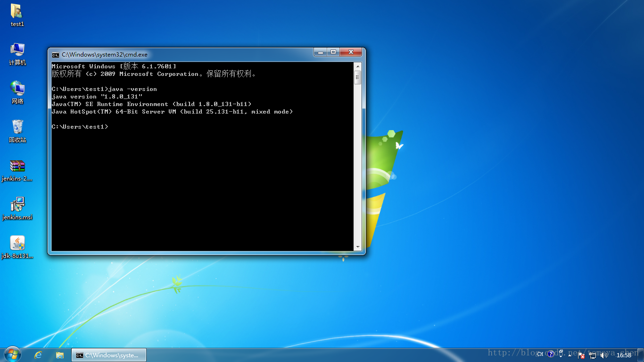Minimize the cmd.exe window
This screenshot has height=362, width=644.
point(321,52)
